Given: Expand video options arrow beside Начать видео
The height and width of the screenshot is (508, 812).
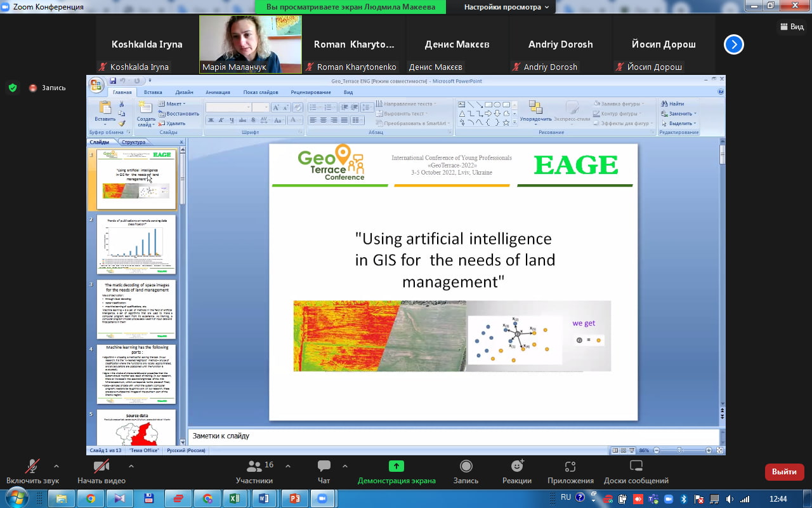Looking at the screenshot, I should [x=131, y=466].
